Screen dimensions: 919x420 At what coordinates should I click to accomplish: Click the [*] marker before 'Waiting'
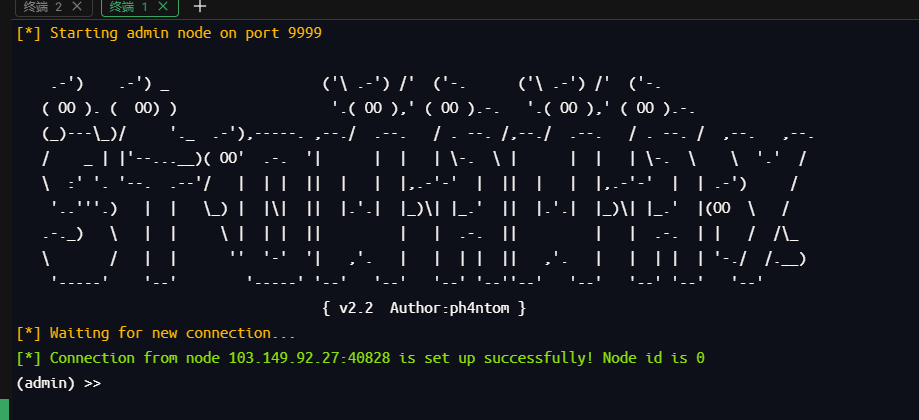point(29,332)
